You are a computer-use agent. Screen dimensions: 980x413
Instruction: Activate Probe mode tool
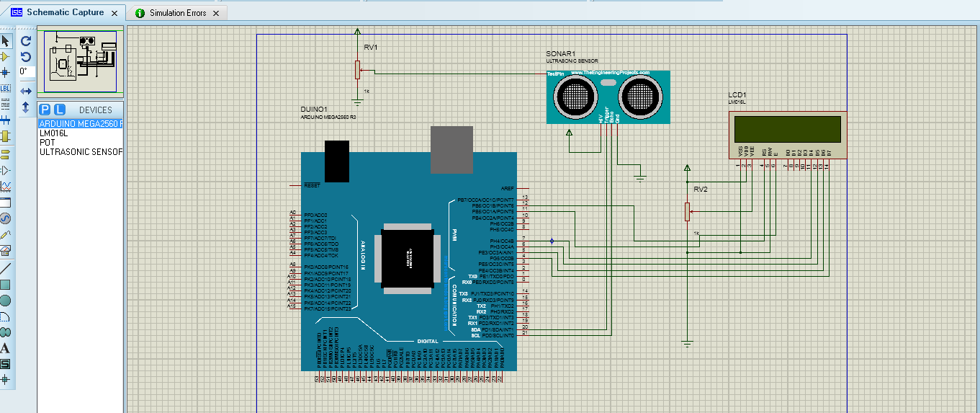(x=5, y=234)
